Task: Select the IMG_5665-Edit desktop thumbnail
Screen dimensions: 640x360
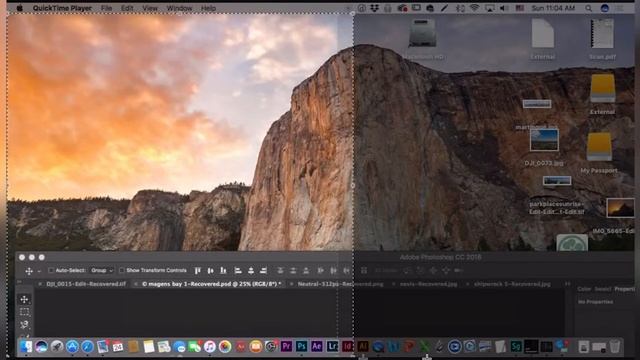Action: (620, 208)
